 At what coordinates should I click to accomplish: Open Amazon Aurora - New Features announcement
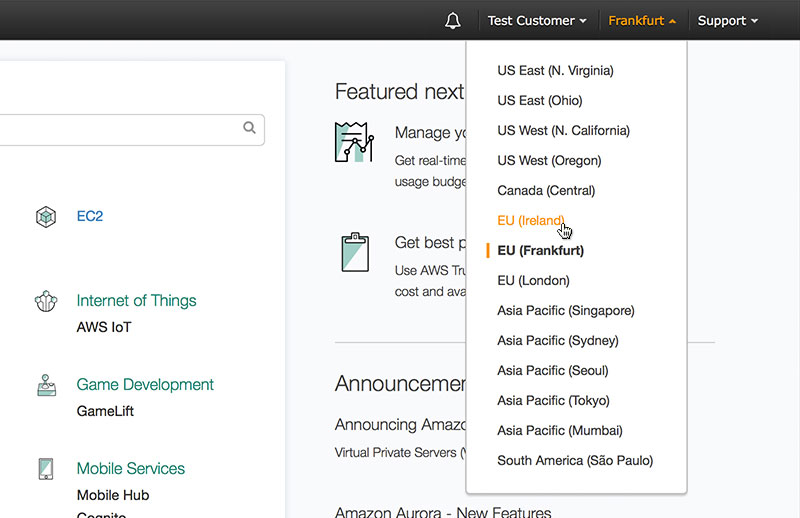[x=443, y=512]
